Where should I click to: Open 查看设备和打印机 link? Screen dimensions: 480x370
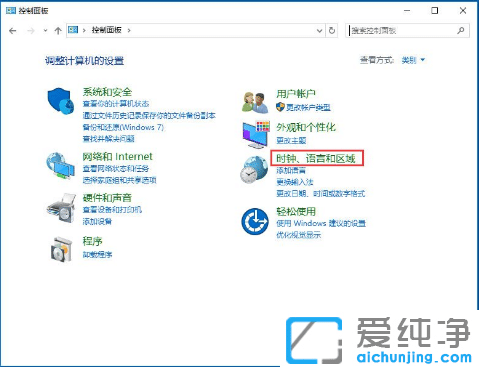coord(112,210)
